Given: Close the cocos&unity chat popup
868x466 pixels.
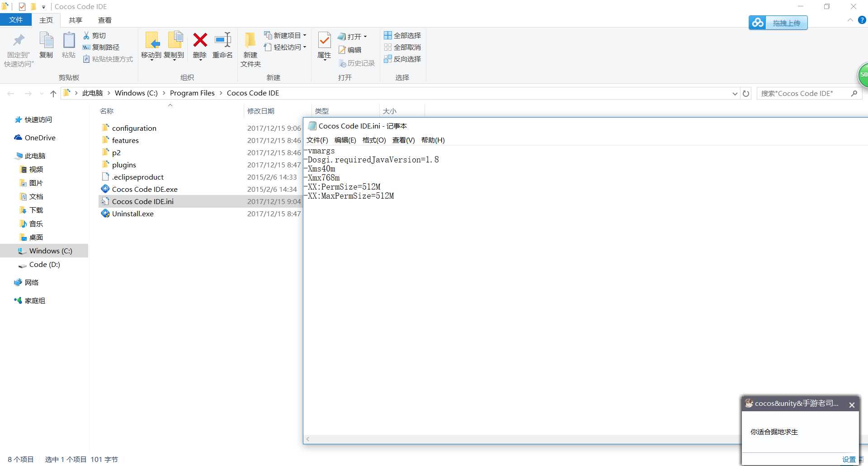Looking at the screenshot, I should (852, 405).
